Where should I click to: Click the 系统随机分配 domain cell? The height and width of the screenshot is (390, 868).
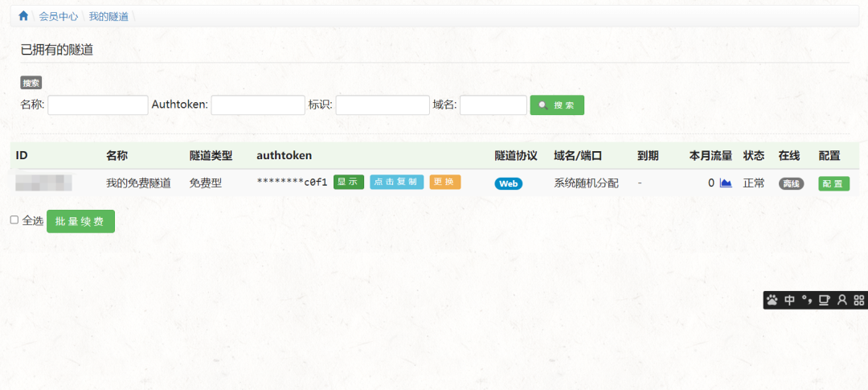[586, 183]
